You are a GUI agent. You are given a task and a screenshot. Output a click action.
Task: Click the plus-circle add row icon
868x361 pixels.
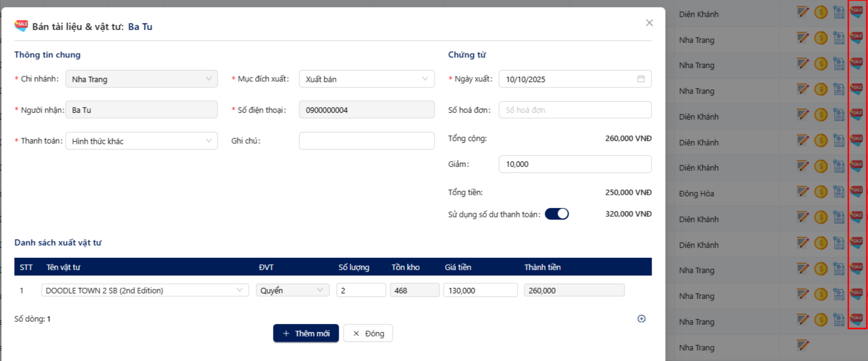[x=641, y=319]
